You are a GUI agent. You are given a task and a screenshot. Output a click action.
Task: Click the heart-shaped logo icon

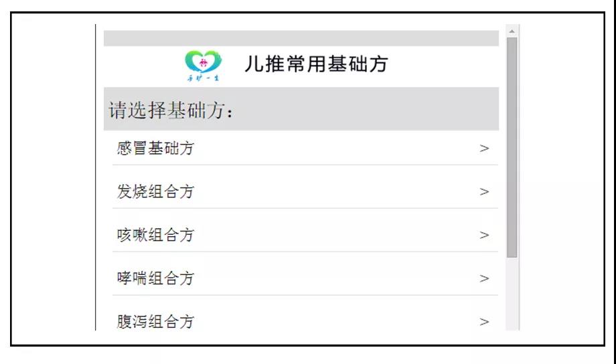(x=203, y=62)
